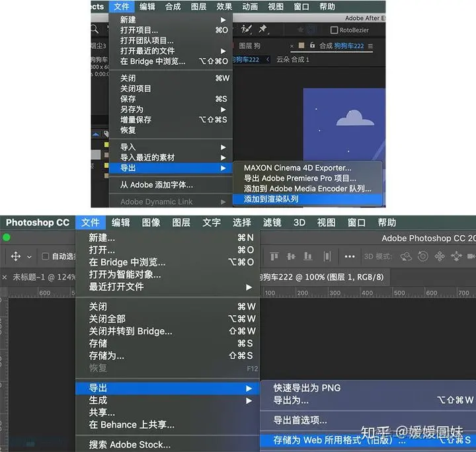Choose 存储为 Web 所用格式 (旧版)
Image resolution: width=476 pixels, height=452 pixels.
coord(368,440)
